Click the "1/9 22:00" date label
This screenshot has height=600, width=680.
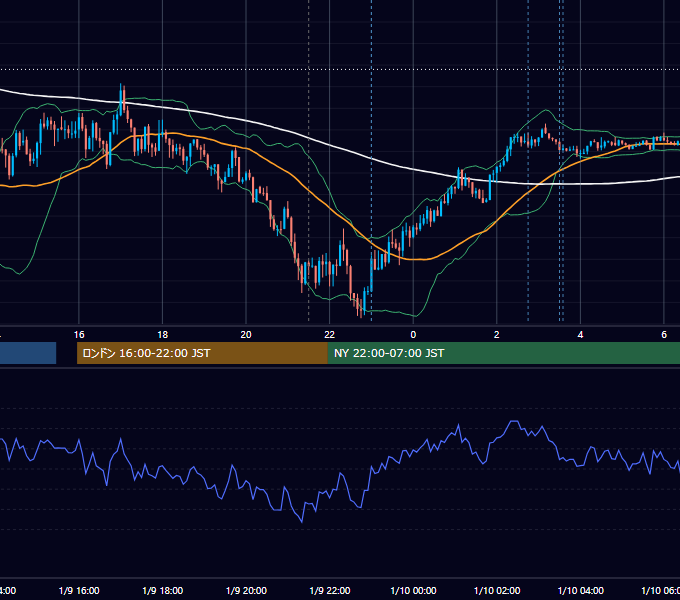(x=330, y=590)
